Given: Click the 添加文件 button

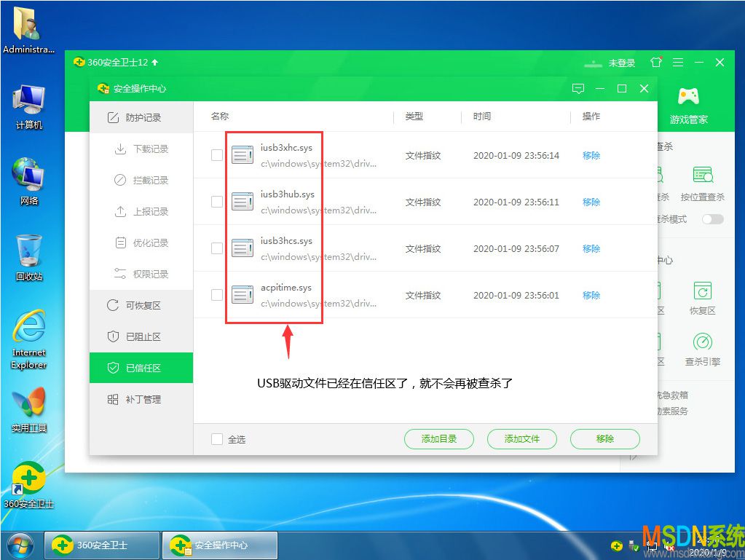Looking at the screenshot, I should (x=521, y=439).
